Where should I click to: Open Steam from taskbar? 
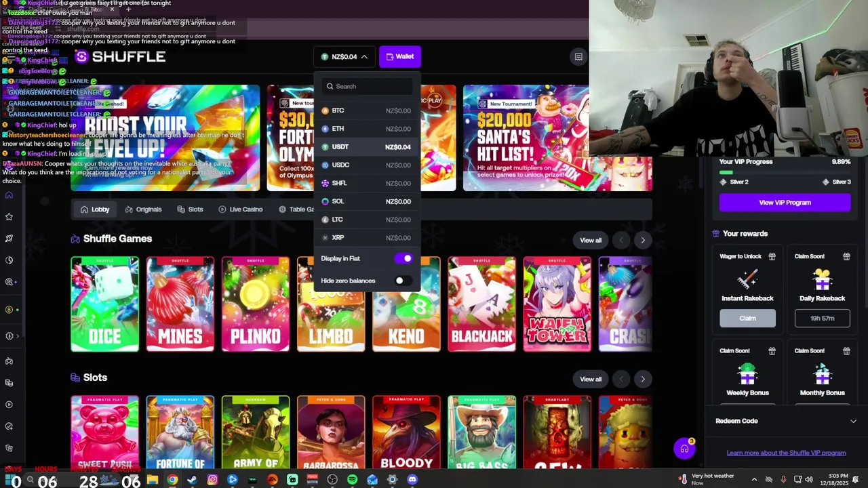[x=193, y=480]
